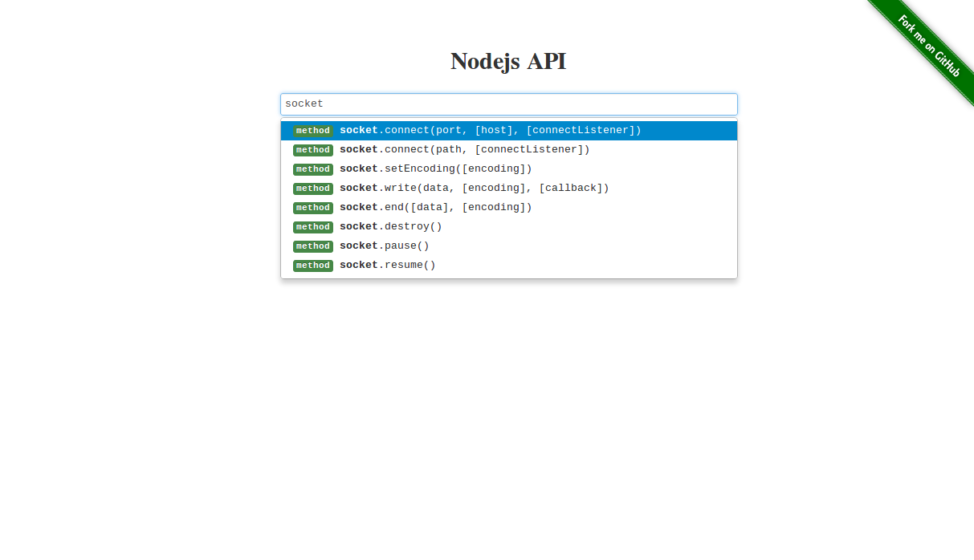This screenshot has width=974, height=560.
Task: Select socket.connect(port, [host], [connectListener]) suggestion
Action: pos(508,131)
